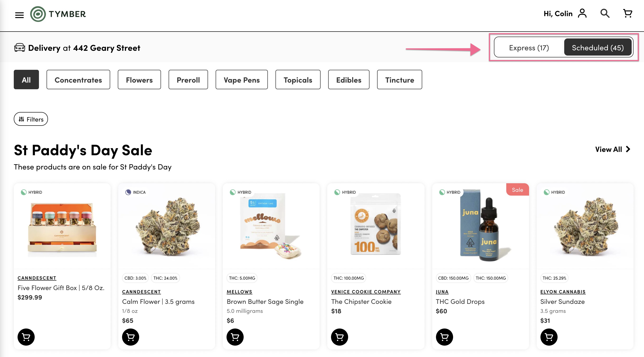The image size is (644, 357).
Task: Open the hamburger navigation menu
Action: pyautogui.click(x=19, y=15)
